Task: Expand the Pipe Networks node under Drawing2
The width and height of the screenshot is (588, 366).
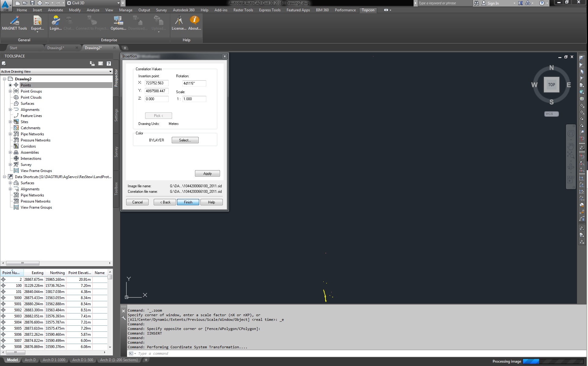Action: pos(10,134)
